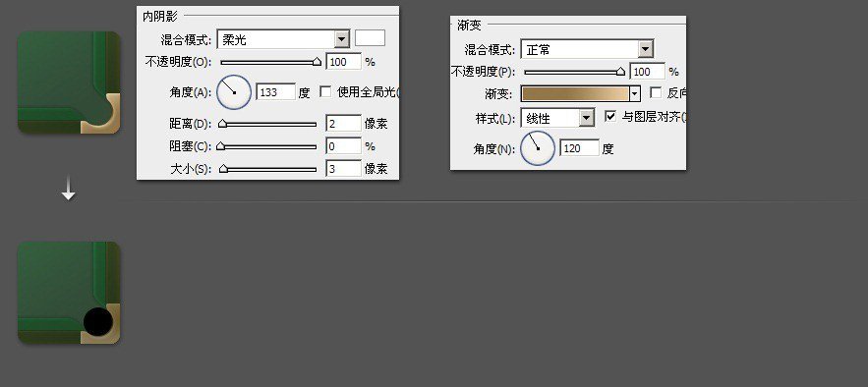Click the gradient angle field showing 120
This screenshot has width=868, height=387.
coord(580,148)
